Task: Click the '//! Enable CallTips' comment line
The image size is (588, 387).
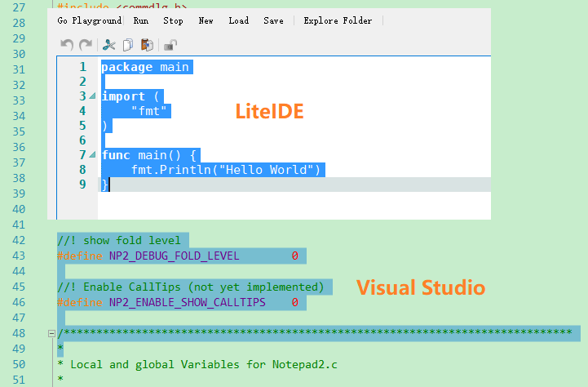Action: [191, 287]
